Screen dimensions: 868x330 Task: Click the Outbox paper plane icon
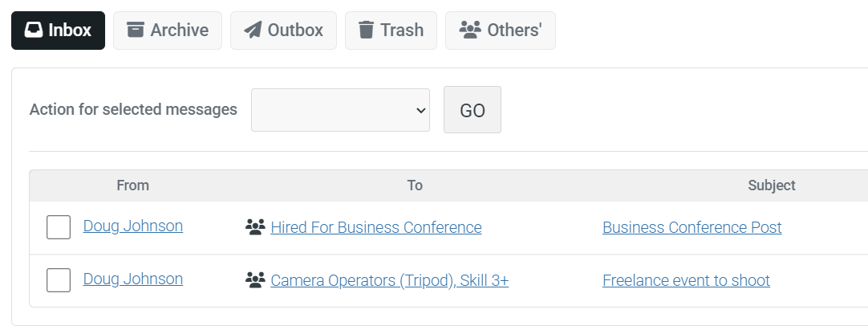[253, 30]
